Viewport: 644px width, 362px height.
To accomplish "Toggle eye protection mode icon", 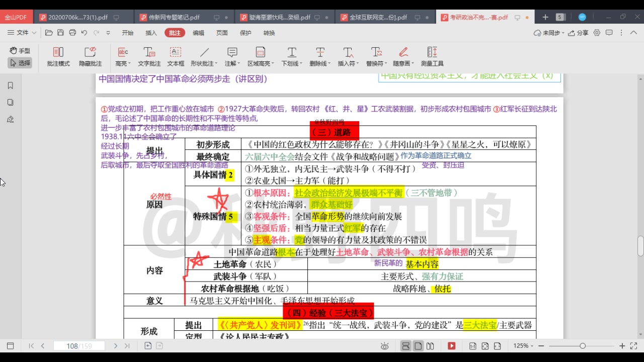I will (385, 346).
